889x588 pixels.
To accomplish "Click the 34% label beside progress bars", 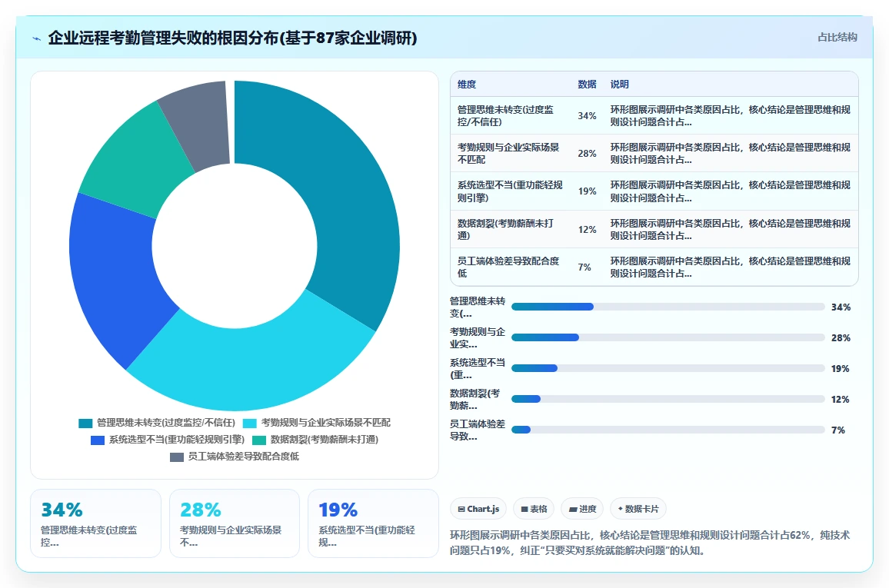I will tap(841, 307).
